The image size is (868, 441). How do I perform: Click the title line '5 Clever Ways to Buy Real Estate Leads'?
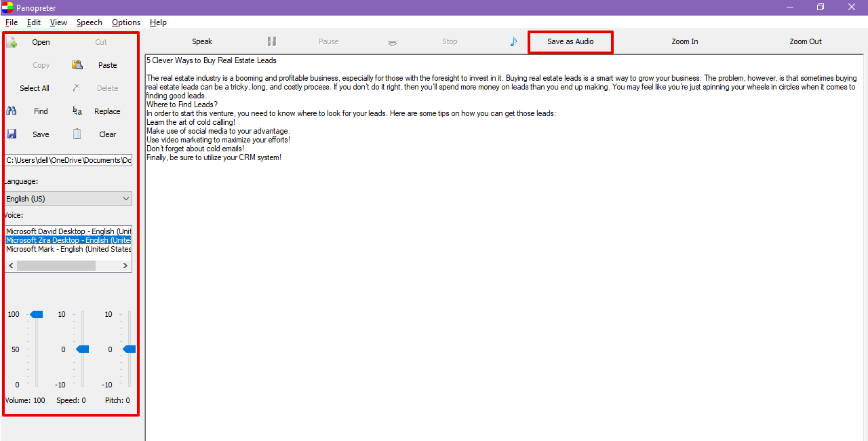tap(212, 60)
